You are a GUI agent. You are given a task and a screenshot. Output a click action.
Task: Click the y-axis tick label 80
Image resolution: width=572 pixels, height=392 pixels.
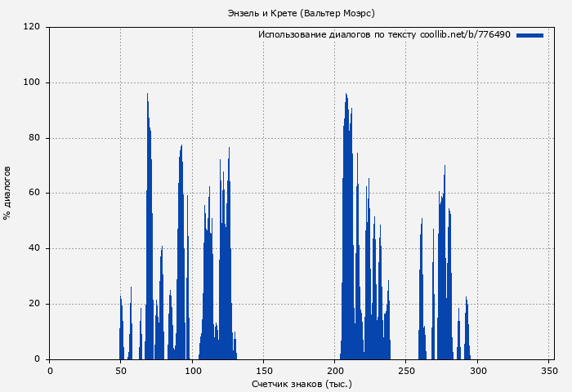click(34, 138)
